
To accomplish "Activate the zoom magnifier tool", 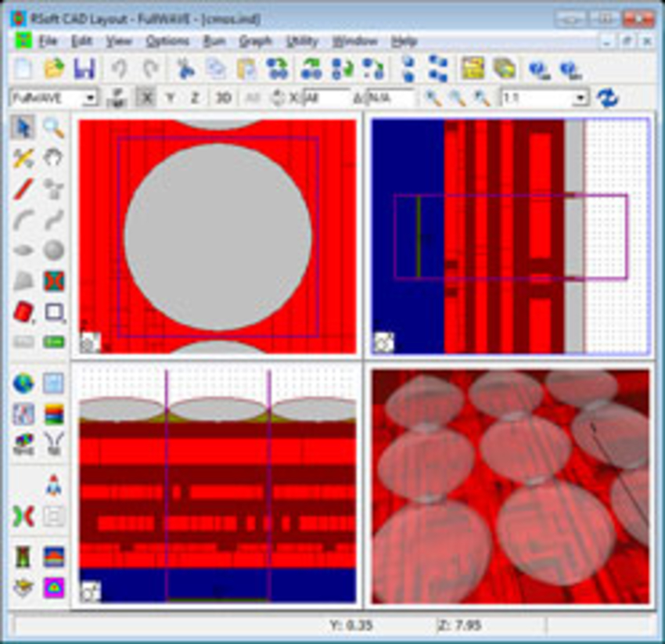I will pos(55,128).
